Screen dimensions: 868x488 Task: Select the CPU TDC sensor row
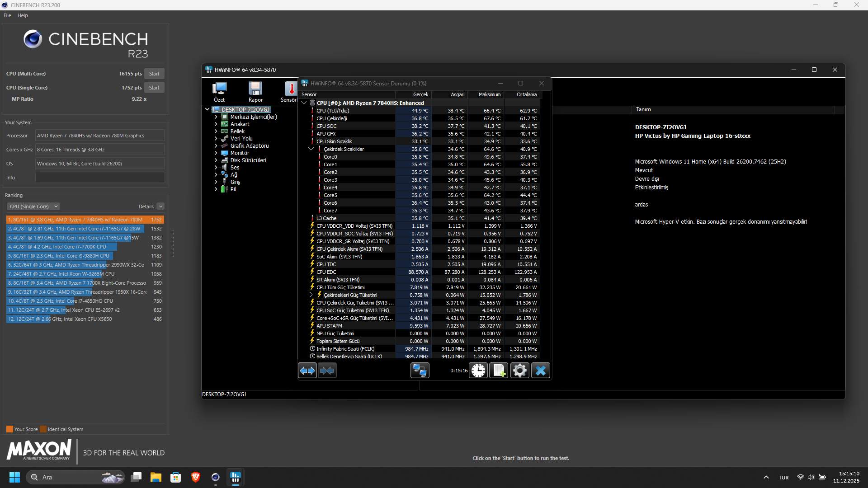point(420,264)
